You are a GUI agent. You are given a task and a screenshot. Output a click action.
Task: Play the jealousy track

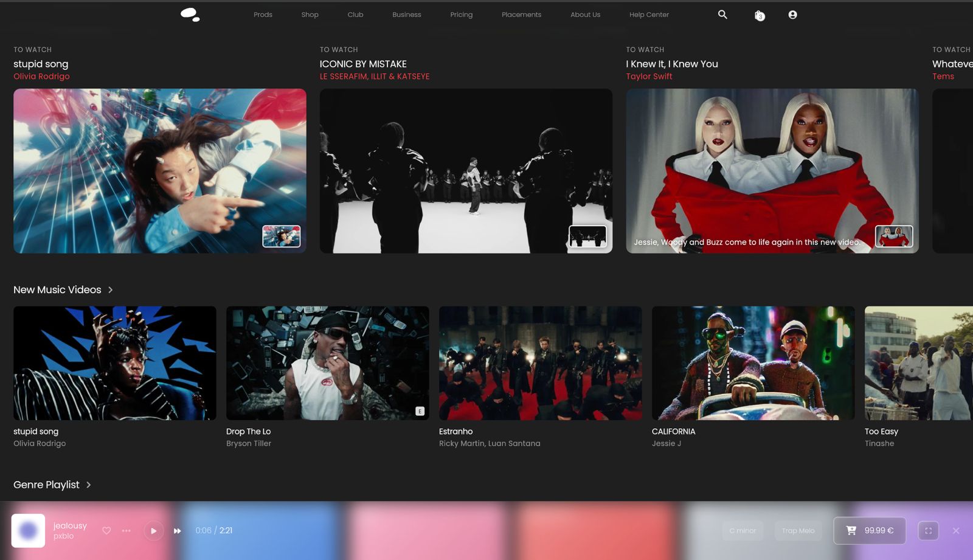click(154, 531)
